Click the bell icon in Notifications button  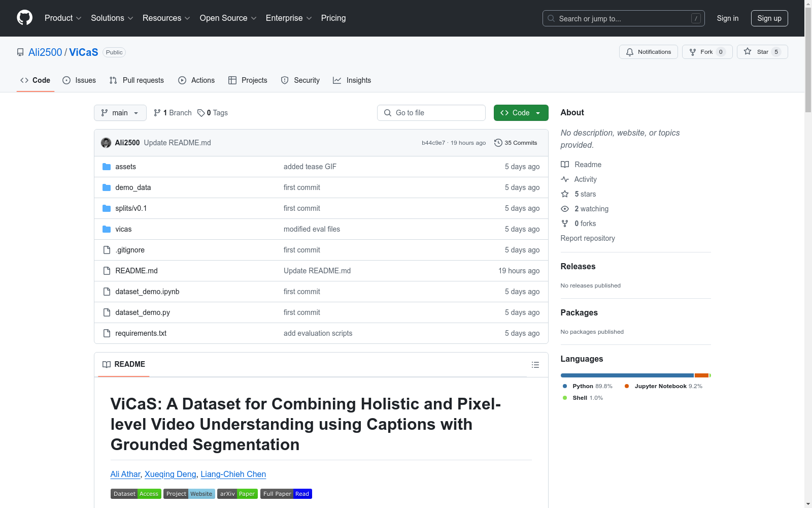coord(630,52)
